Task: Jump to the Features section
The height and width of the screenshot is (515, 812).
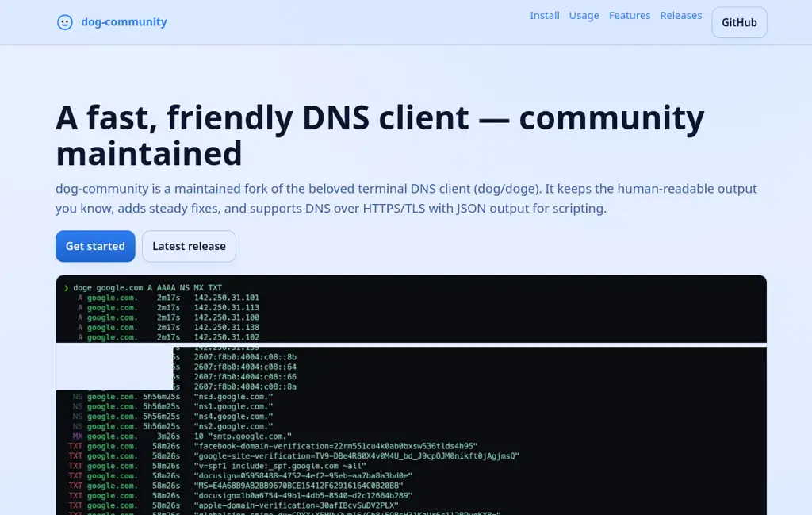Action: click(629, 16)
